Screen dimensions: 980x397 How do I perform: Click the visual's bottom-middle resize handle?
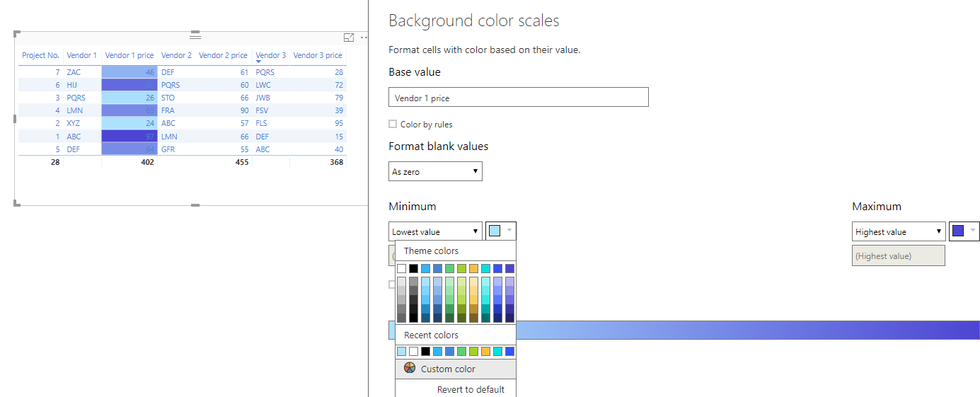[195, 205]
